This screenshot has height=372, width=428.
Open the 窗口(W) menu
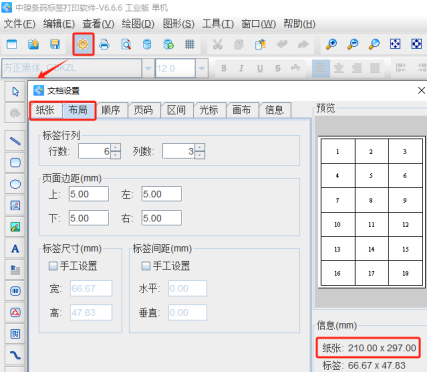tap(258, 24)
